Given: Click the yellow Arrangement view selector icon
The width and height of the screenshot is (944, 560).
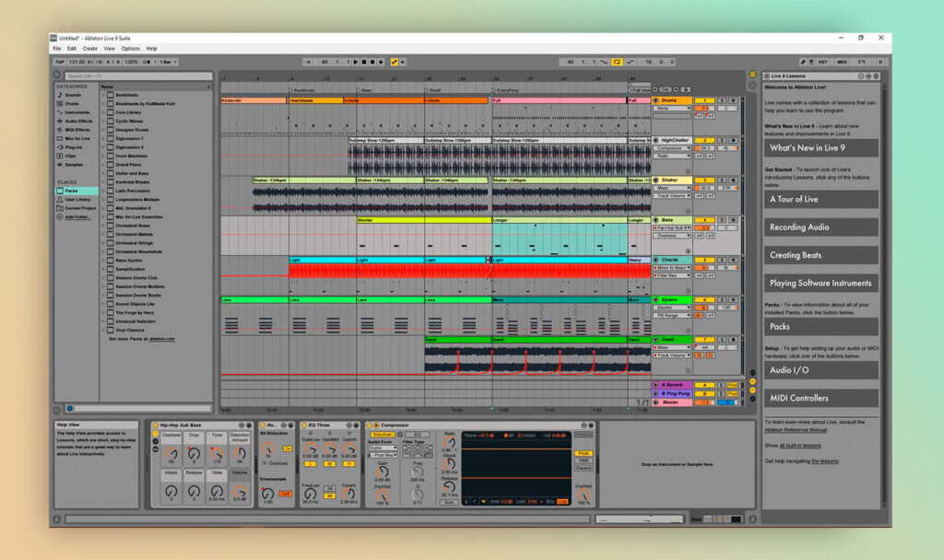Looking at the screenshot, I should tap(752, 75).
